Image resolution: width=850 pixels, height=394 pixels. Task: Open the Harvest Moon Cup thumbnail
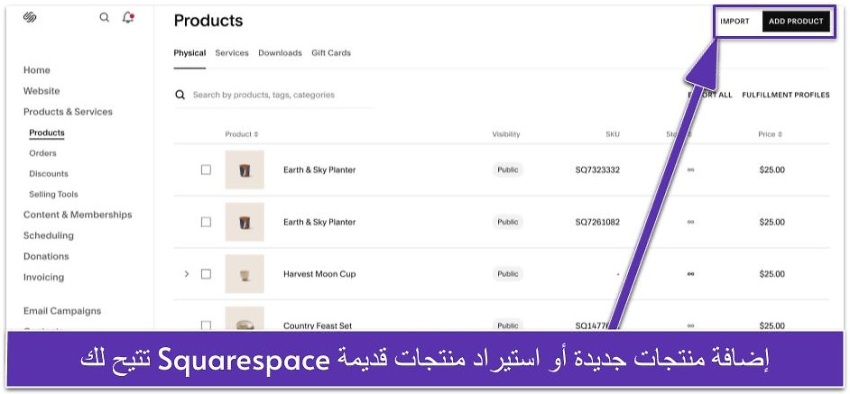244,274
